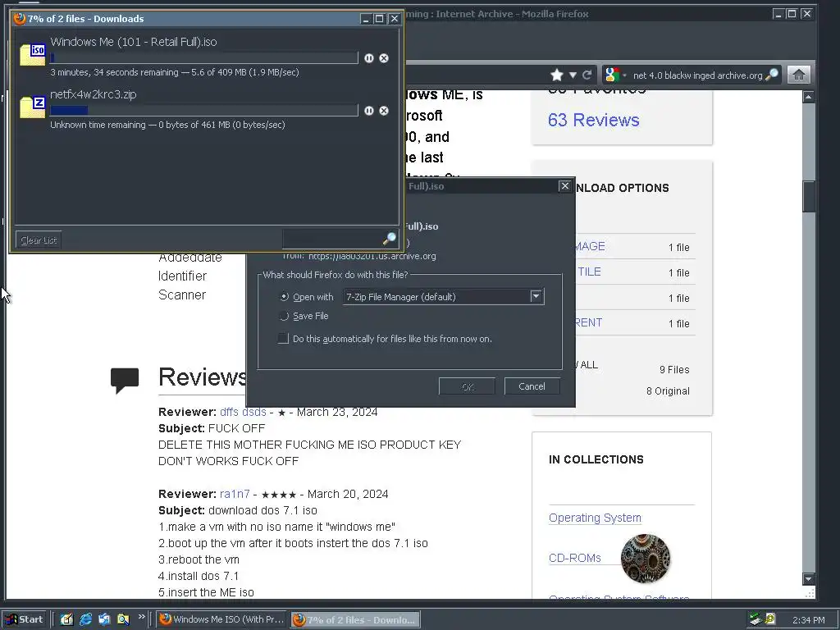The width and height of the screenshot is (840, 630).
Task: Click the Windows Me (101 - Retail Full).iso filename
Action: 134,42
